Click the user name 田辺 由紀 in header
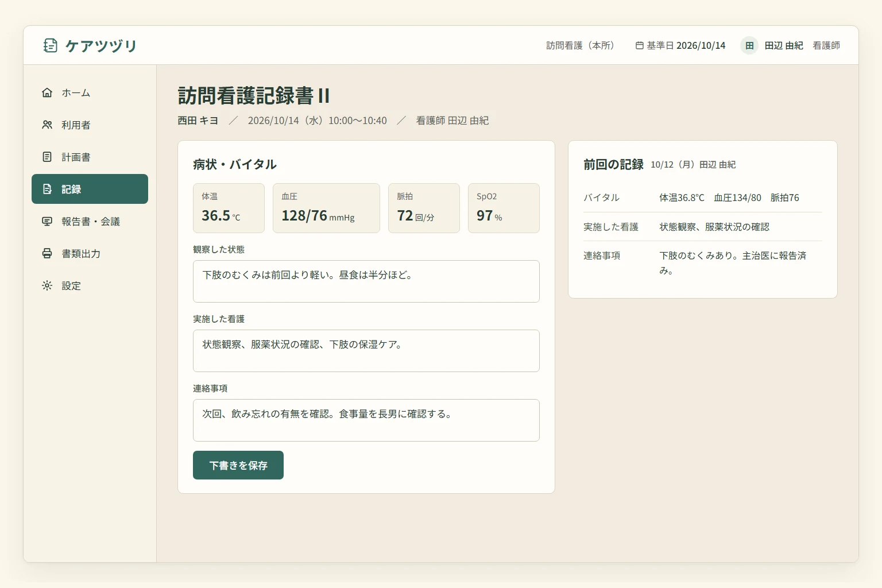 point(784,45)
